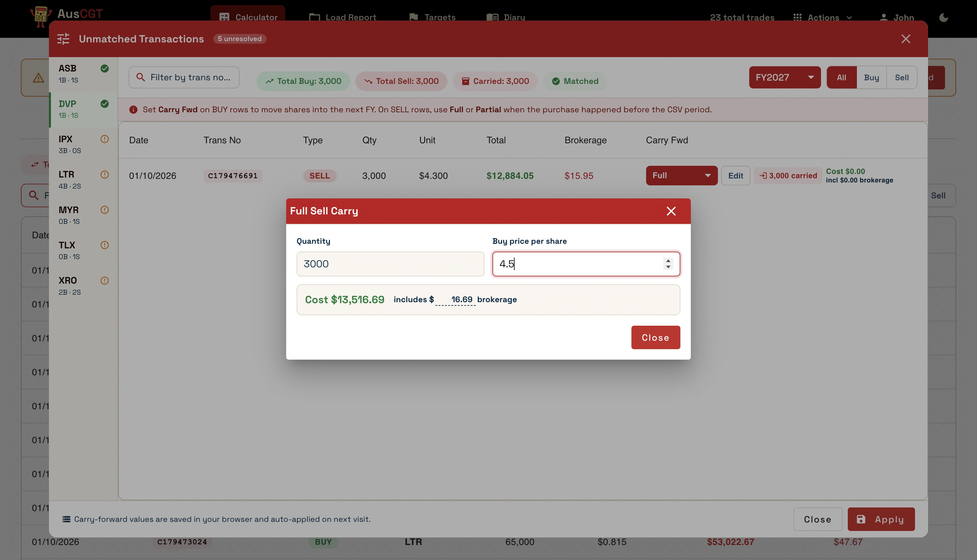Image resolution: width=977 pixels, height=560 pixels.
Task: Click the Carried: 3,000 chip
Action: (x=495, y=81)
